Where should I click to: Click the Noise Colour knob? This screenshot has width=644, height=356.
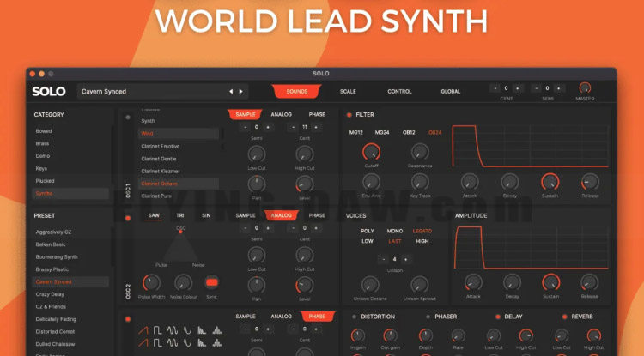183,283
